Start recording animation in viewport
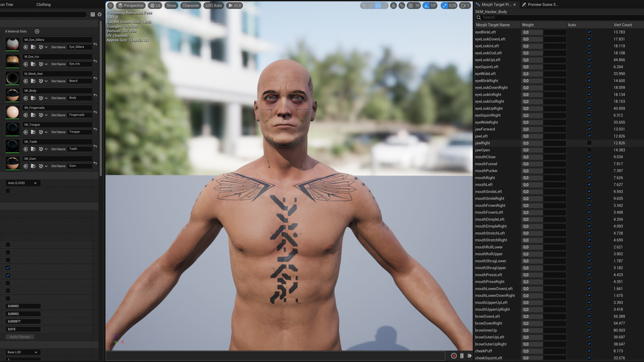The width and height of the screenshot is (644, 362). (454, 356)
